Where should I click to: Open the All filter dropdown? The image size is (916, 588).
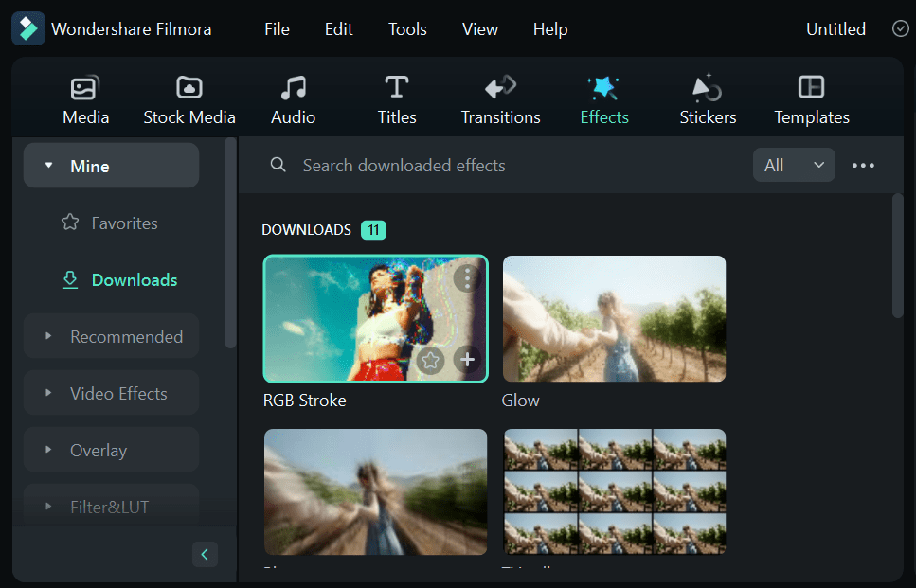tap(794, 166)
